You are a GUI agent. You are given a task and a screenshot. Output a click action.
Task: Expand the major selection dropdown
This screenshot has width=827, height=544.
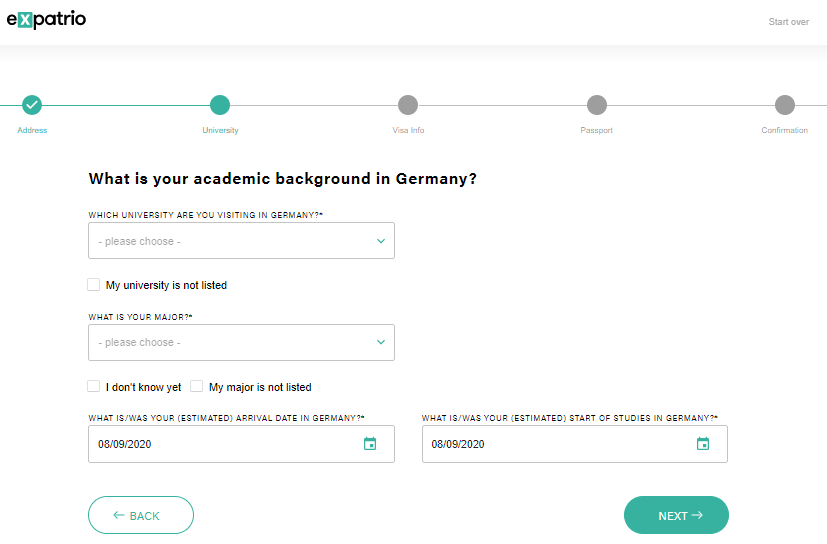coord(241,342)
